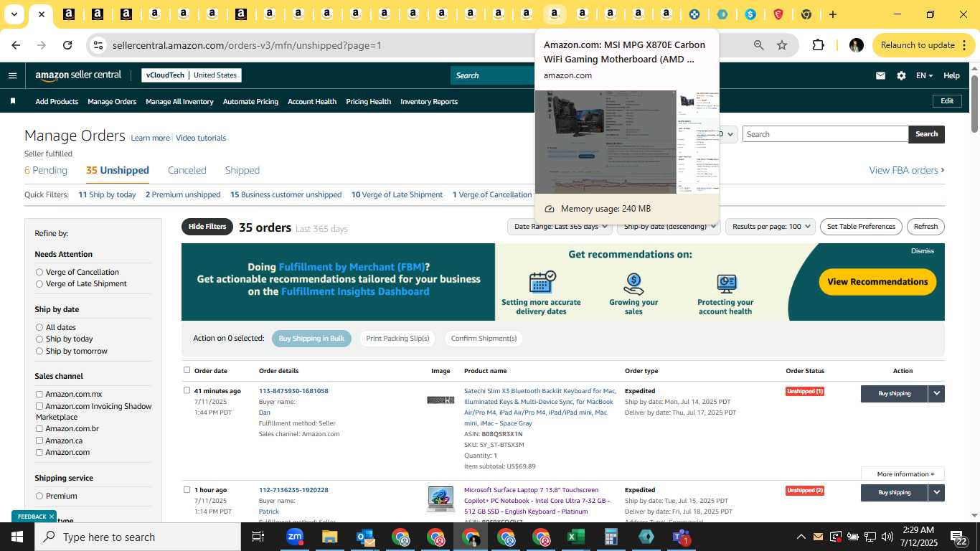
Task: Click the site information icon in address bar
Action: [98, 45]
